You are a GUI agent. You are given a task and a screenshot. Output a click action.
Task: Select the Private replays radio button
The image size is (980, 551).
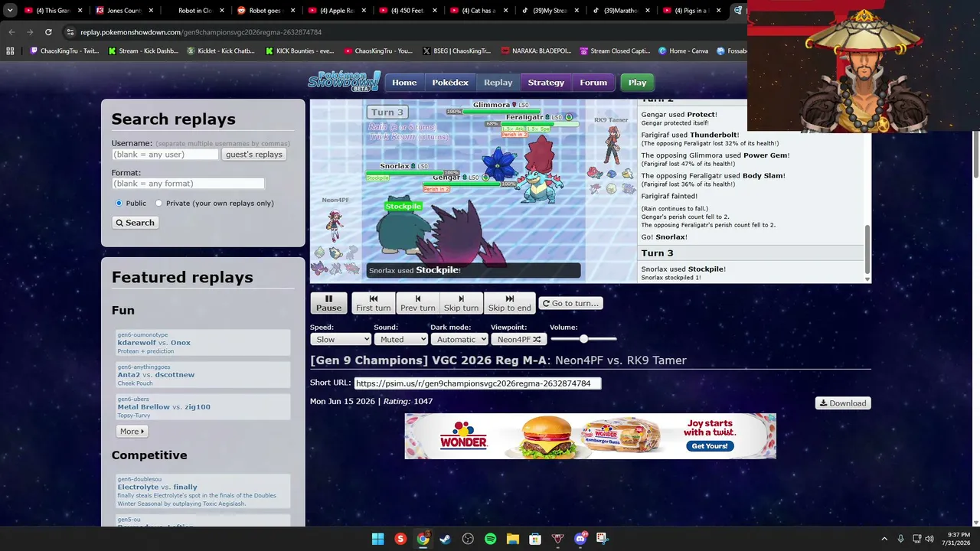(x=158, y=203)
